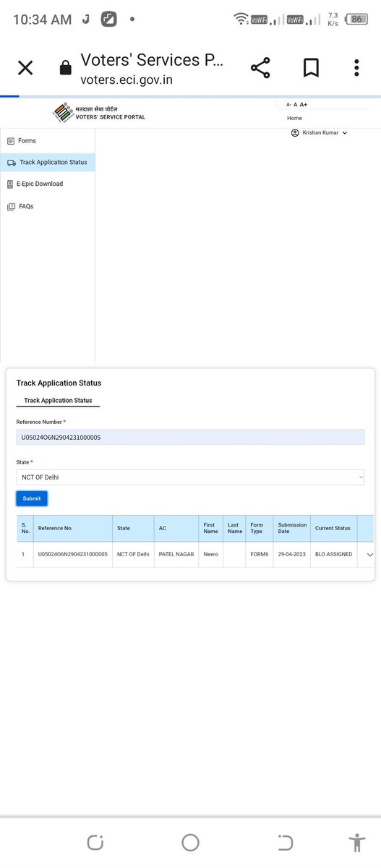Click the truck icon for tracking
The width and height of the screenshot is (381, 868).
(x=11, y=163)
